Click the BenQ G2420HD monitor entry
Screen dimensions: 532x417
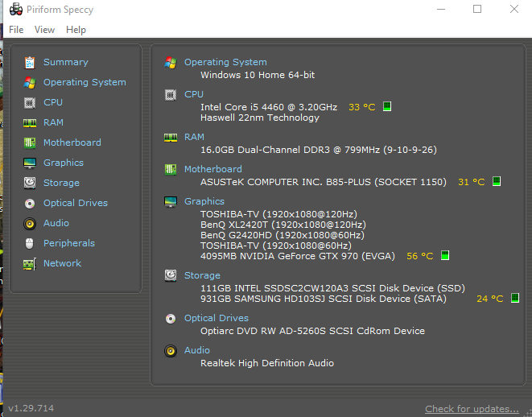click(x=282, y=235)
